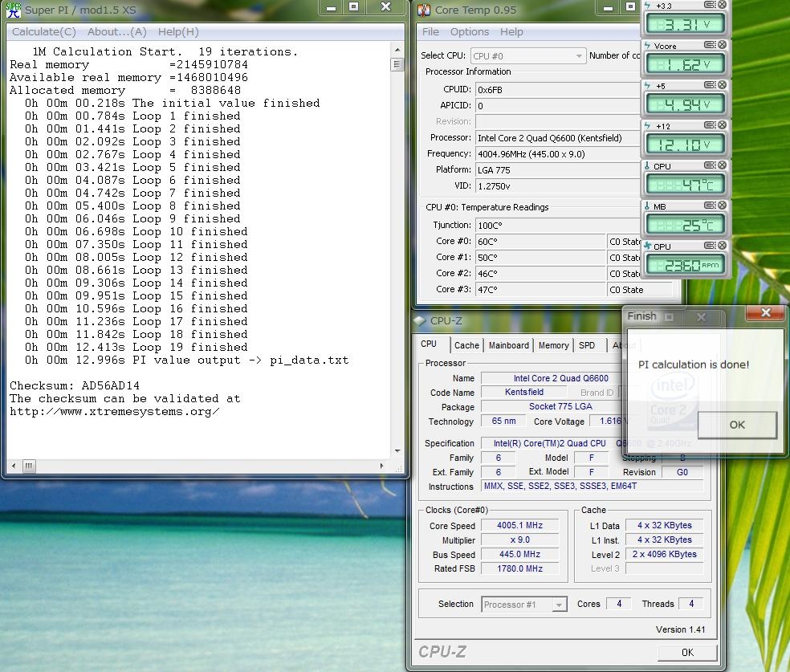Close the Vcore voltage gadget

(x=722, y=44)
